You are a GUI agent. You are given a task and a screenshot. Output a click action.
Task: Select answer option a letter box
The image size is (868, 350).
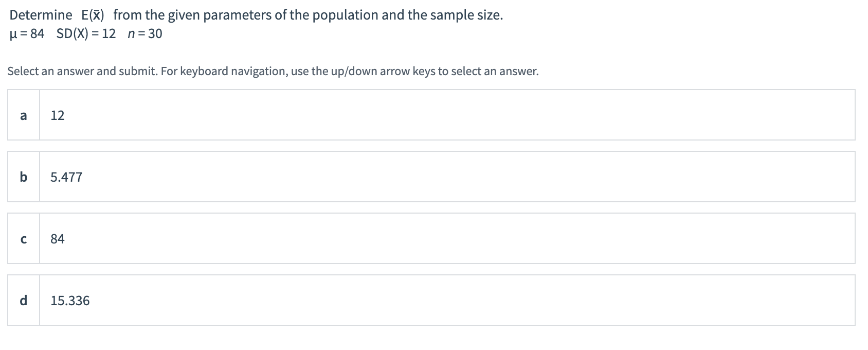[x=23, y=115]
